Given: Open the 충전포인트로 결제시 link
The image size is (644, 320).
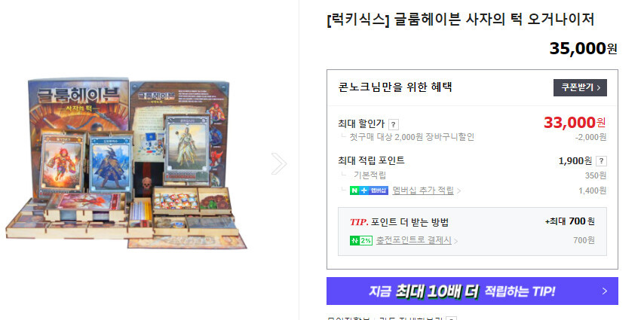Looking at the screenshot, I should tap(413, 240).
